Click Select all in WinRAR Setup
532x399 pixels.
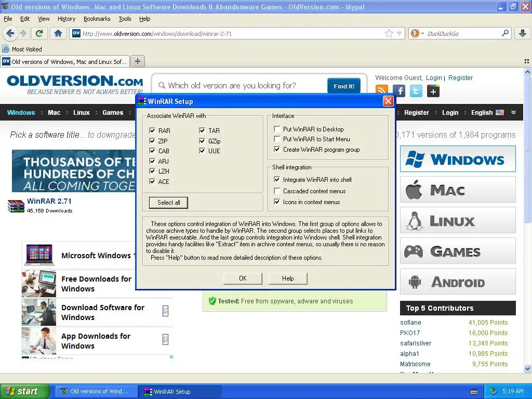[x=168, y=203]
